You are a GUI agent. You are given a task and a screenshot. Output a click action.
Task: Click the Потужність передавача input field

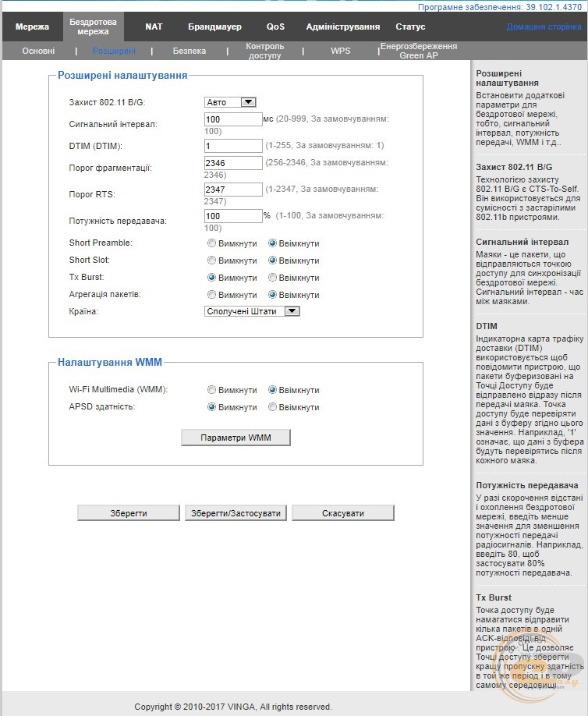point(233,216)
